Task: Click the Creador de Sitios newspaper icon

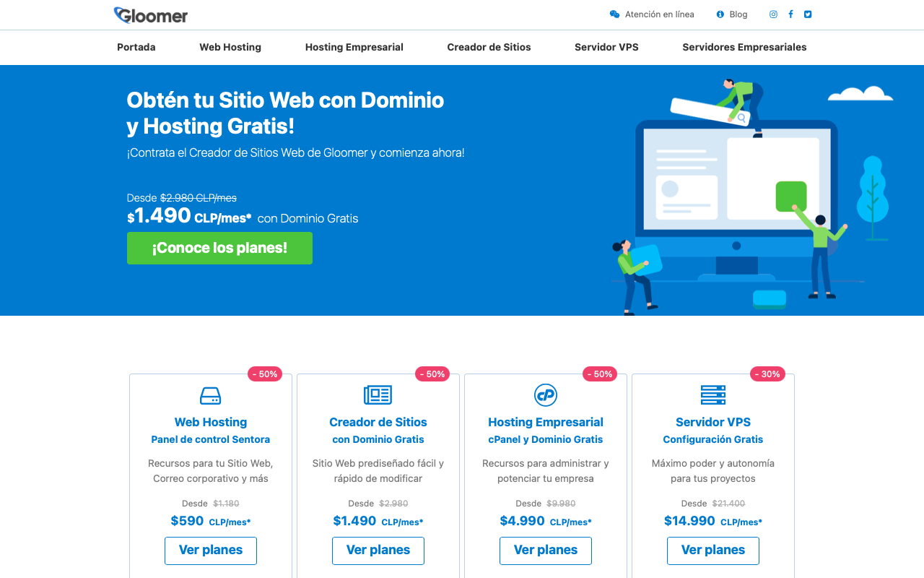Action: pyautogui.click(x=378, y=395)
